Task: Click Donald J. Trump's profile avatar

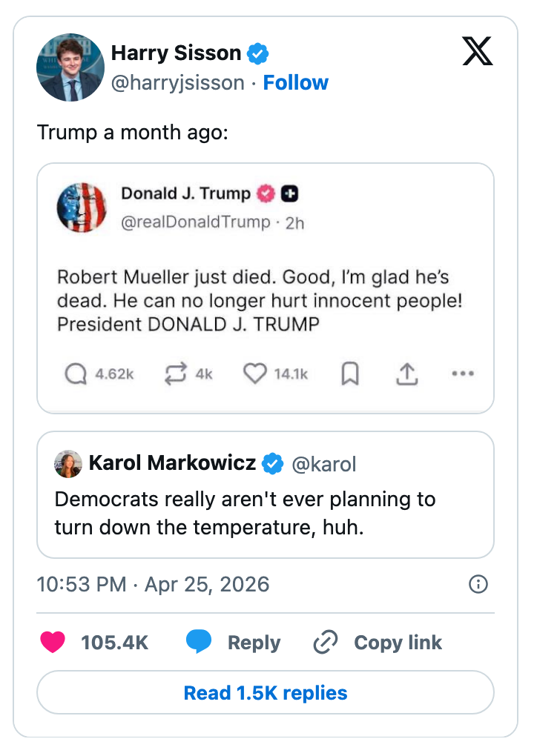Action: (82, 207)
